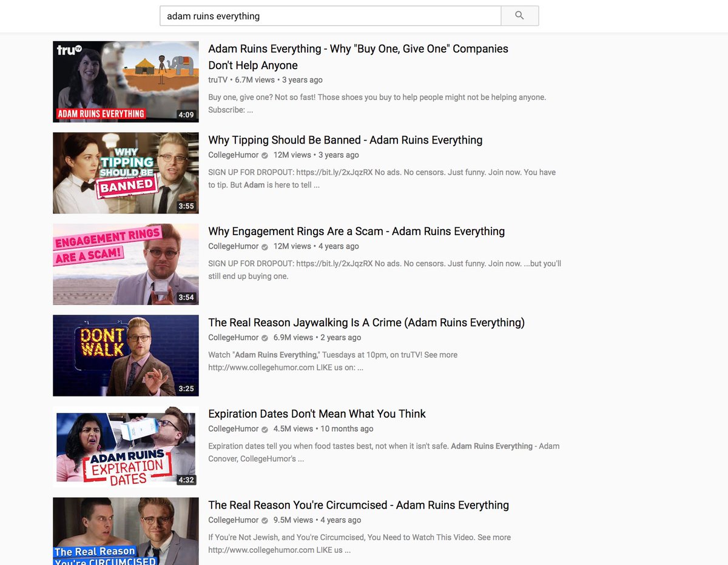Click description ending 'still end up buying one.'
This screenshot has width=728, height=565.
(385, 270)
